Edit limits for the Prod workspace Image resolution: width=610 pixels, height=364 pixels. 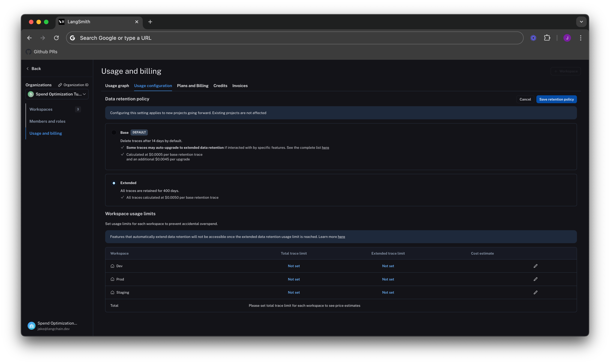click(x=536, y=279)
